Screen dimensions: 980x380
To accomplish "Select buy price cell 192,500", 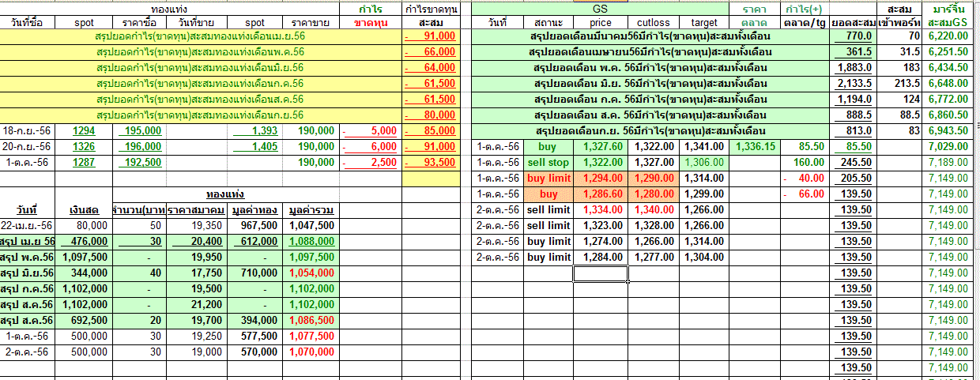I will (138, 163).
